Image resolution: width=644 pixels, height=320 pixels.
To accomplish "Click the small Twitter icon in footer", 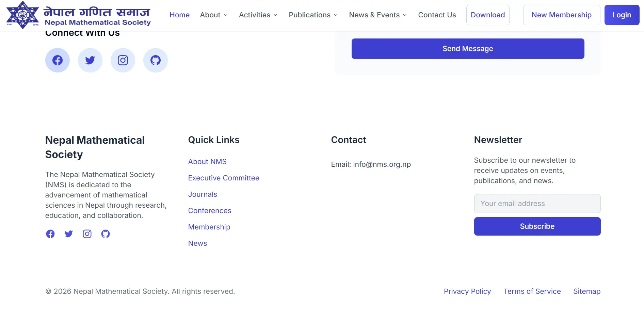I will coord(69,234).
